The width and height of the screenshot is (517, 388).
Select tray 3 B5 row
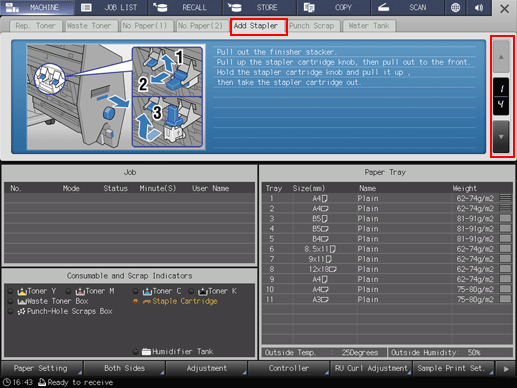tap(387, 219)
